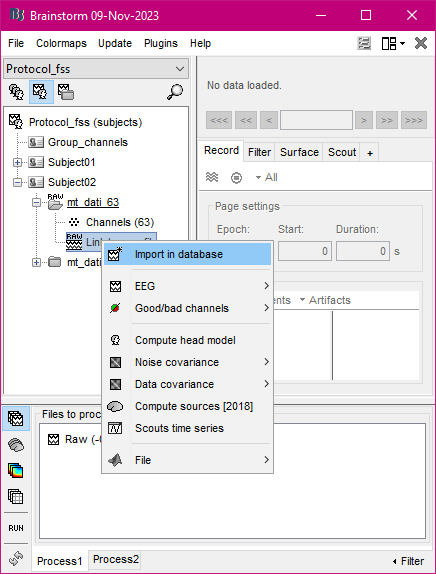This screenshot has height=574, width=436.
Task: Open the Update menu
Action: click(115, 43)
